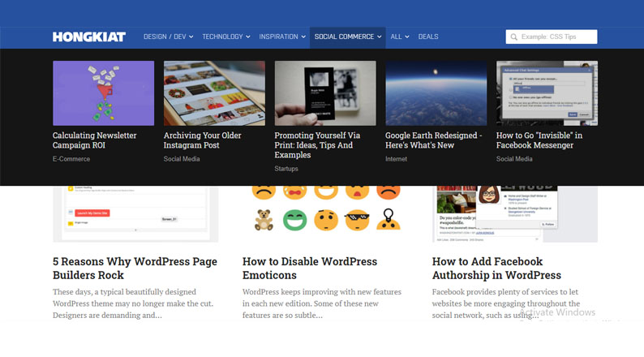
Task: Click the search magnifier icon
Action: 513,37
